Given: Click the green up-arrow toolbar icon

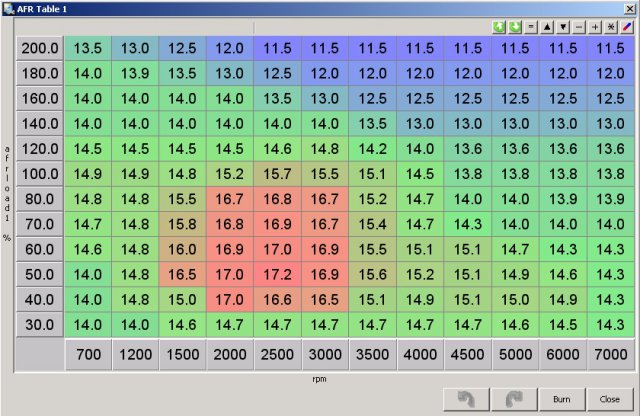Looking at the screenshot, I should (499, 27).
